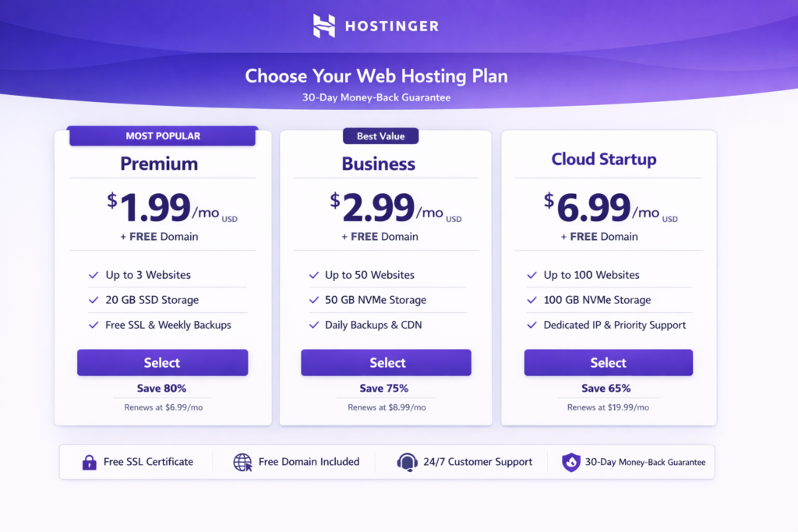This screenshot has height=532, width=798.
Task: Click Renews at $6.99/mo text
Action: 163,407
